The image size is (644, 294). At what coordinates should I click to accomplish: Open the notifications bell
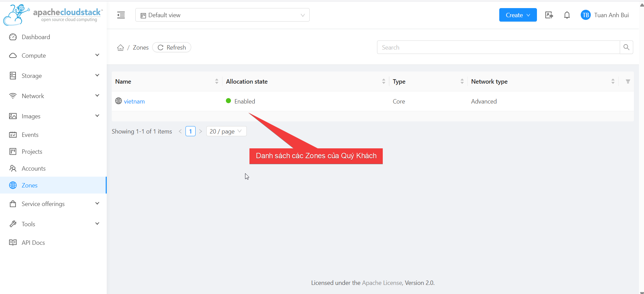[x=567, y=15]
